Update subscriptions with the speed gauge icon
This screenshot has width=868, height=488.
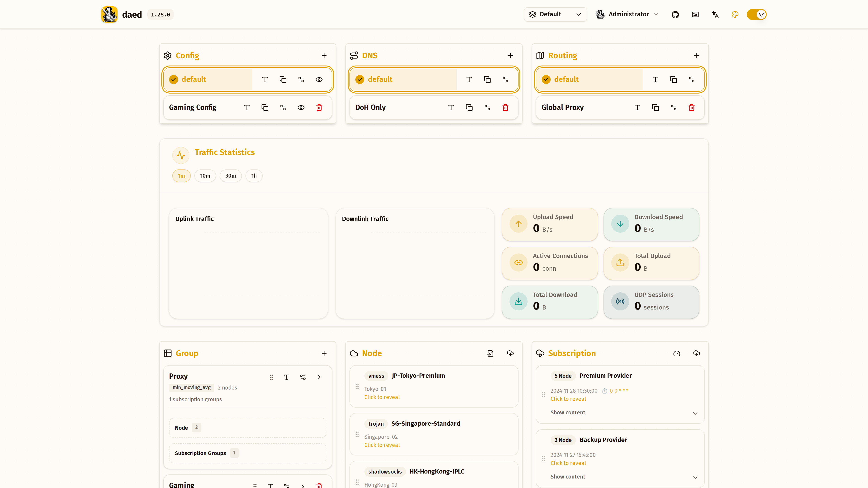tap(677, 353)
